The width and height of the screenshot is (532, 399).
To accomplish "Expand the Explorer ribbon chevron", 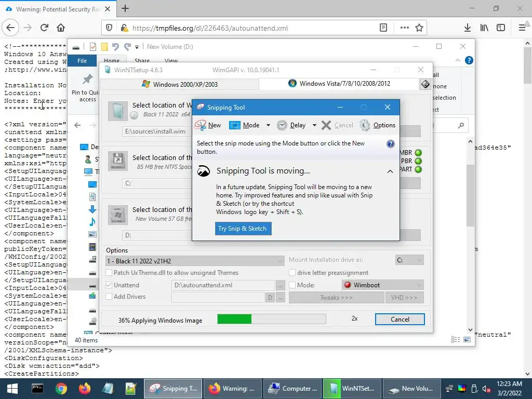I will click(x=458, y=60).
